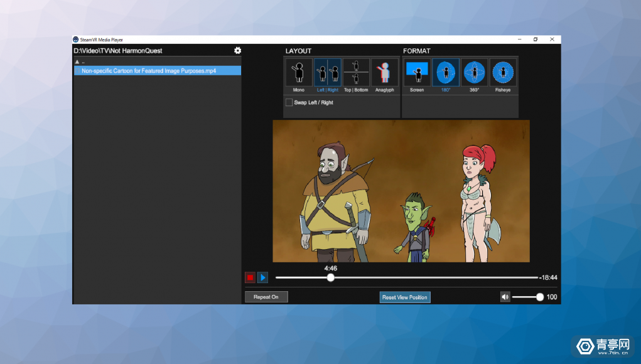Image resolution: width=641 pixels, height=364 pixels.
Task: Mute audio with the speaker icon
Action: coord(505,297)
